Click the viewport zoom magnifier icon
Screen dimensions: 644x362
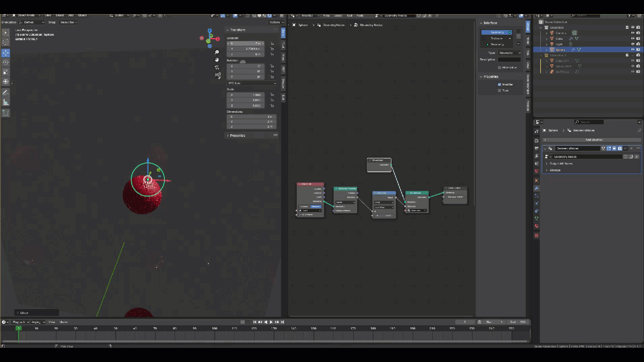tap(217, 52)
